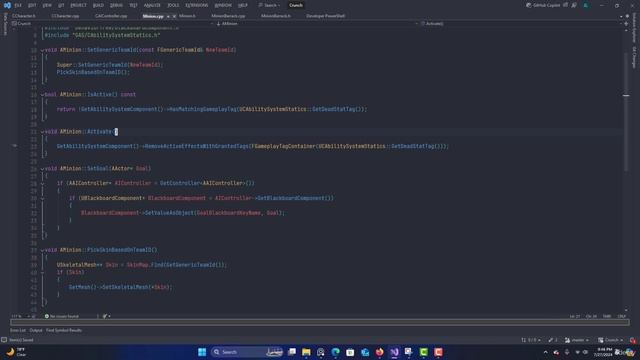Image resolution: width=640 pixels, height=360 pixels.
Task: Switch to the MinionBarrack.cpp tab
Action: [x=228, y=16]
